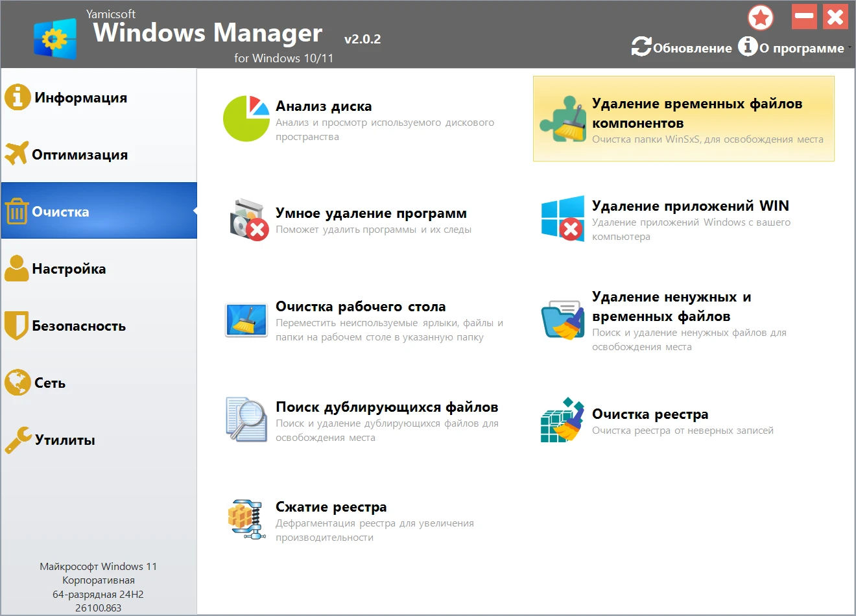Click the folder-with-broom junk files icon
Screen dimensions: 856x616
point(563,320)
